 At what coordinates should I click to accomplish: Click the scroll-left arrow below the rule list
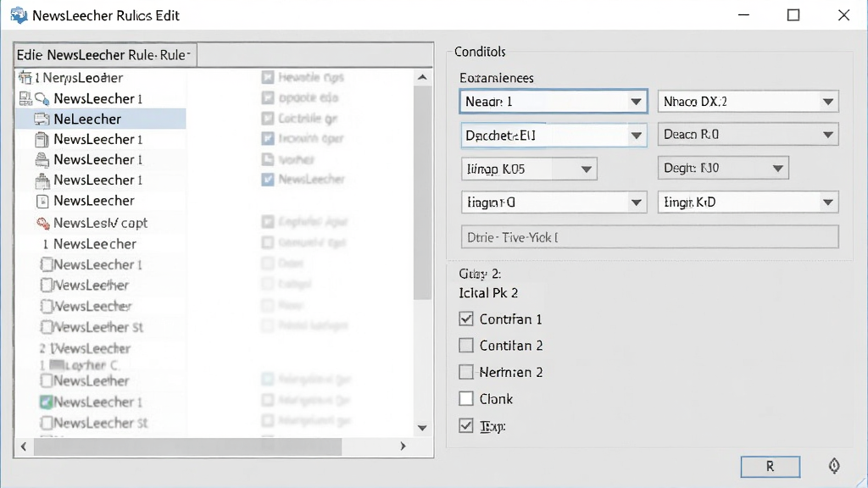(x=24, y=446)
